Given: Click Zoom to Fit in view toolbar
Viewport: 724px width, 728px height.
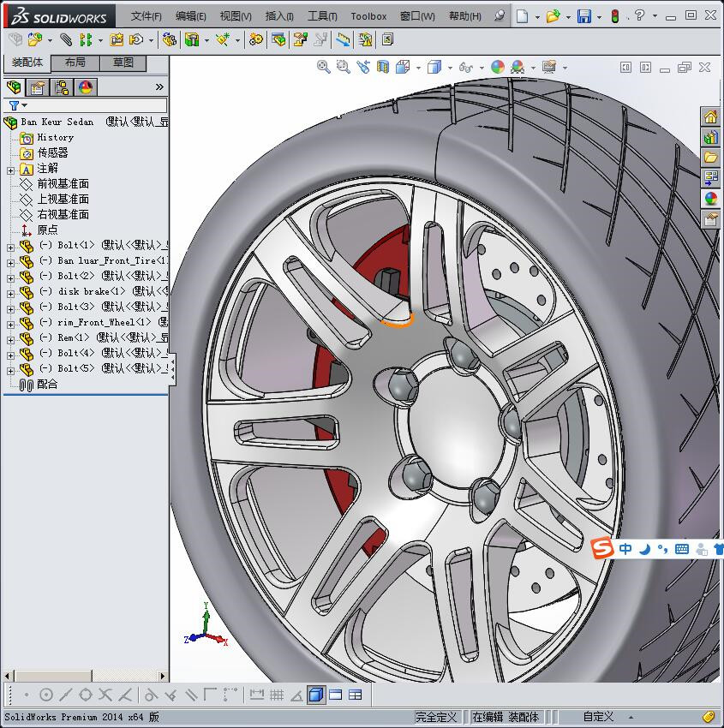Looking at the screenshot, I should (324, 68).
